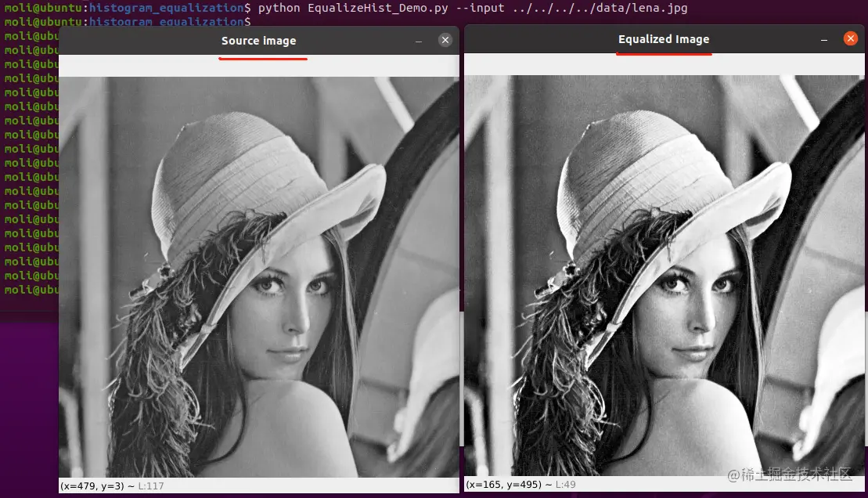This screenshot has width=868, height=498.
Task: Click the empty toolbar strip in Source image window
Action: [x=259, y=66]
